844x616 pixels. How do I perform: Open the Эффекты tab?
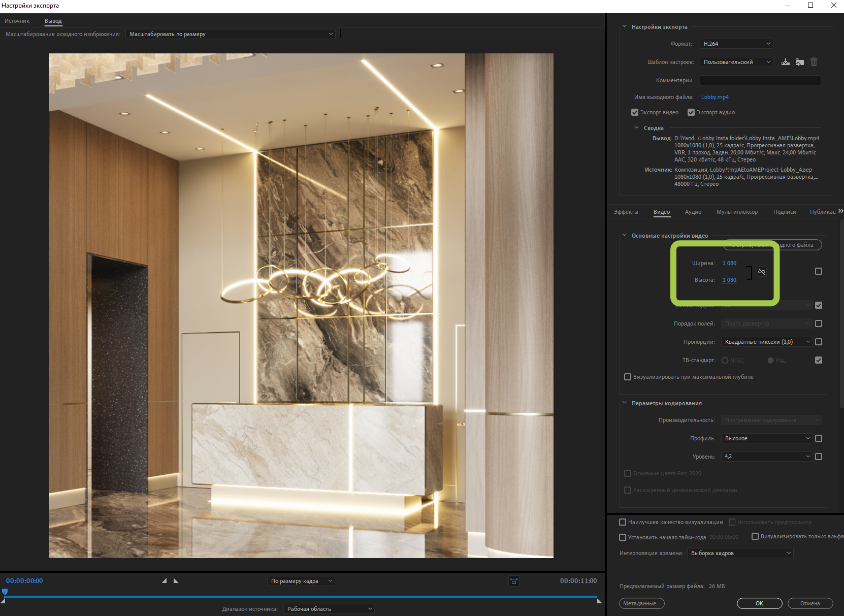[x=626, y=212]
